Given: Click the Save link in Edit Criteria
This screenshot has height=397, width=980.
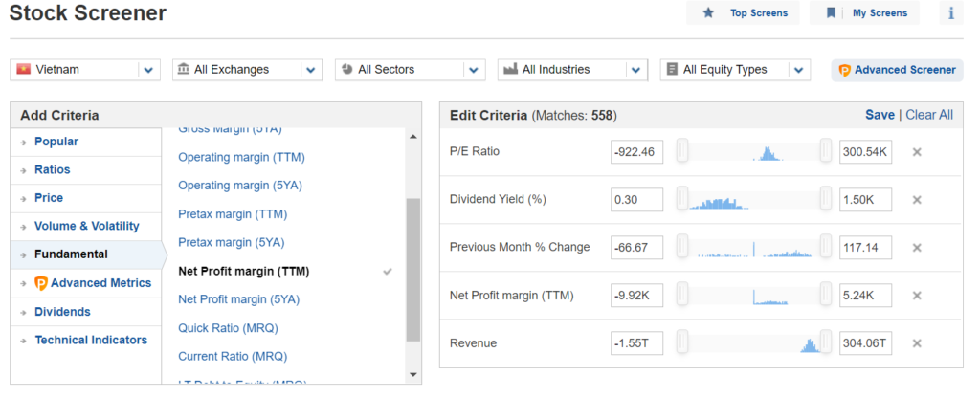Looking at the screenshot, I should pos(880,115).
